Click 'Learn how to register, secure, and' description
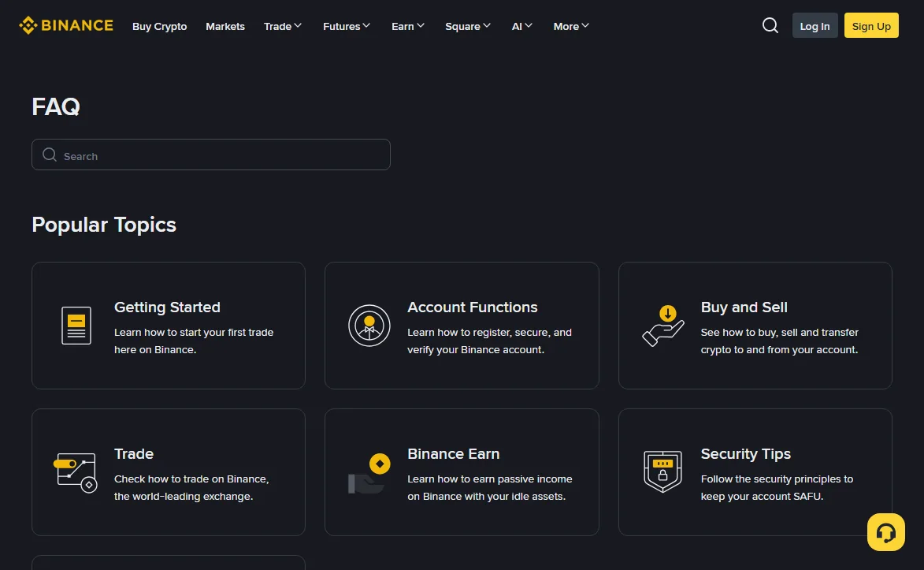924x570 pixels. click(490, 332)
